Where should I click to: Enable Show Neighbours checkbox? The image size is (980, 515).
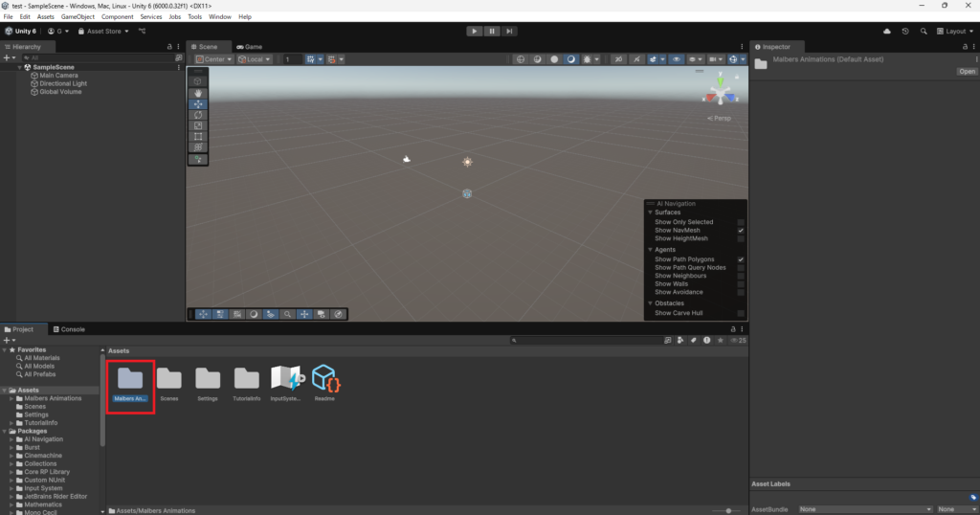click(x=741, y=276)
